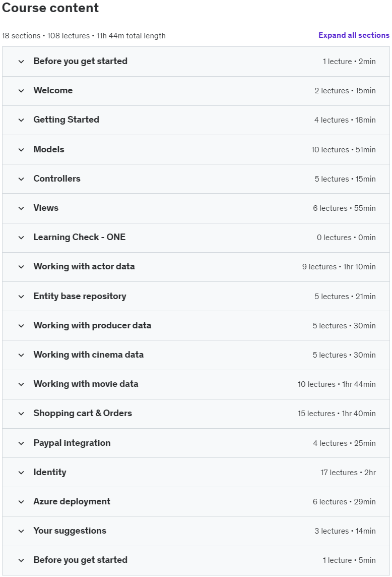Expand the last Before you get started chevron

click(x=21, y=560)
